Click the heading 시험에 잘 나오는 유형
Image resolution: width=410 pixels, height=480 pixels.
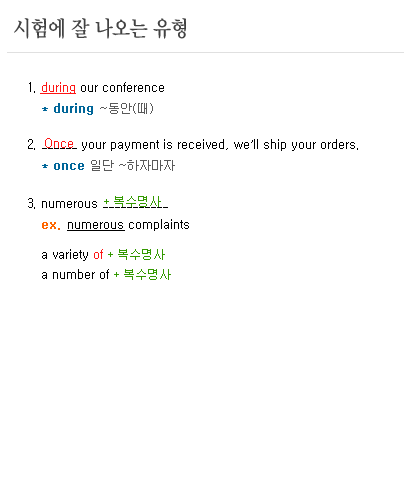click(100, 29)
